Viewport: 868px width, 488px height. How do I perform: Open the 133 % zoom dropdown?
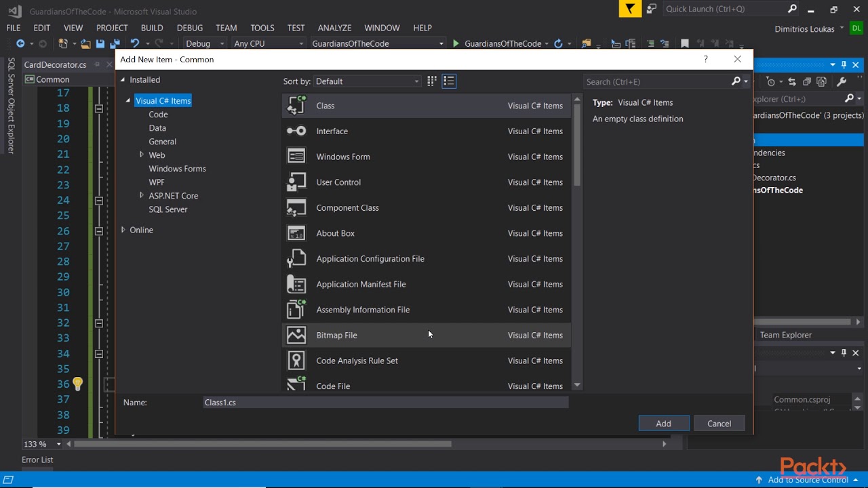[x=41, y=444]
